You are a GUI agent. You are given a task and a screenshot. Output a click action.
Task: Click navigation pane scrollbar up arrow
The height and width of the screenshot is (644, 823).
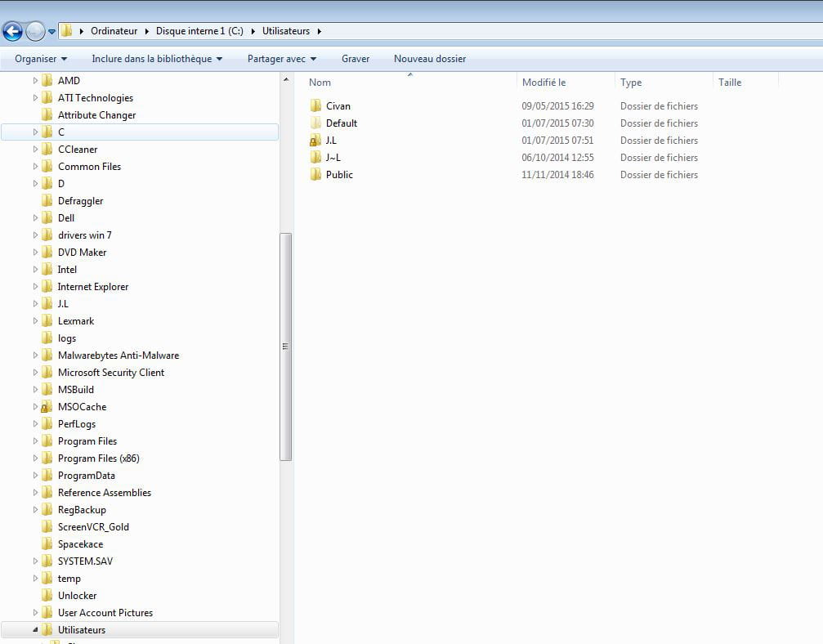[x=286, y=80]
